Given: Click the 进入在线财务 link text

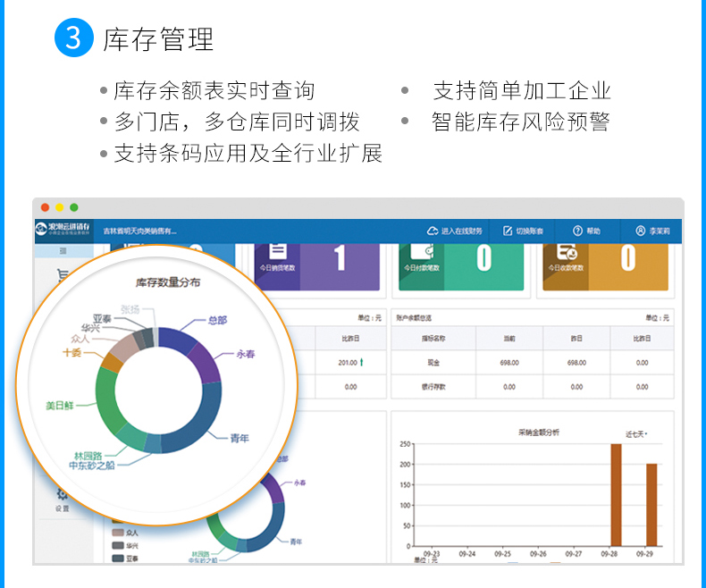Looking at the screenshot, I should click(461, 231).
